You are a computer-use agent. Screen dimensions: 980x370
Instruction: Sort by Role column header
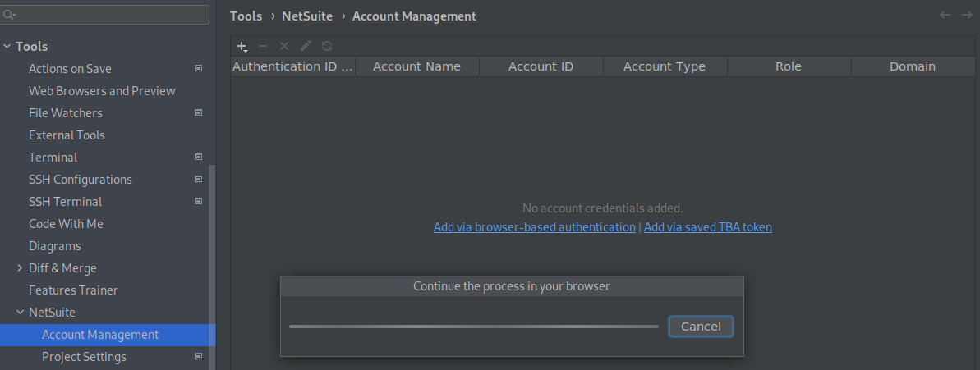pyautogui.click(x=788, y=66)
